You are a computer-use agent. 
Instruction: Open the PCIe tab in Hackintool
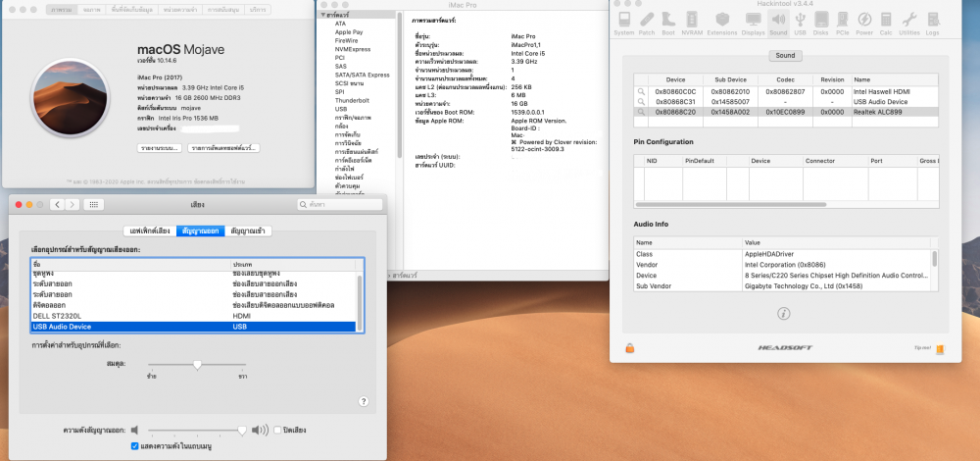pos(843,24)
